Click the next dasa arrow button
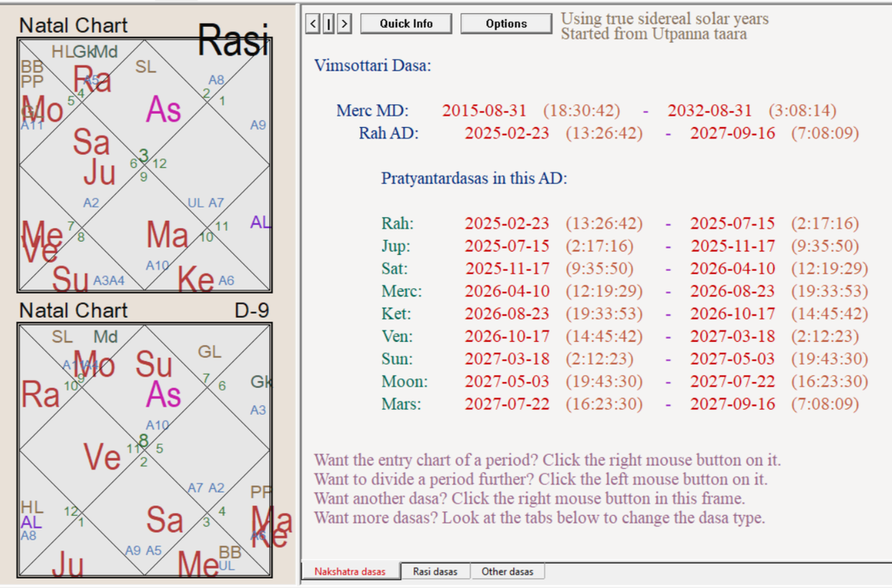 pyautogui.click(x=344, y=24)
